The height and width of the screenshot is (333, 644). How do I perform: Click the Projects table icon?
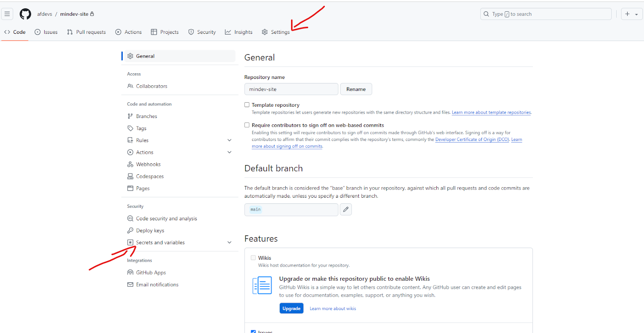click(154, 32)
